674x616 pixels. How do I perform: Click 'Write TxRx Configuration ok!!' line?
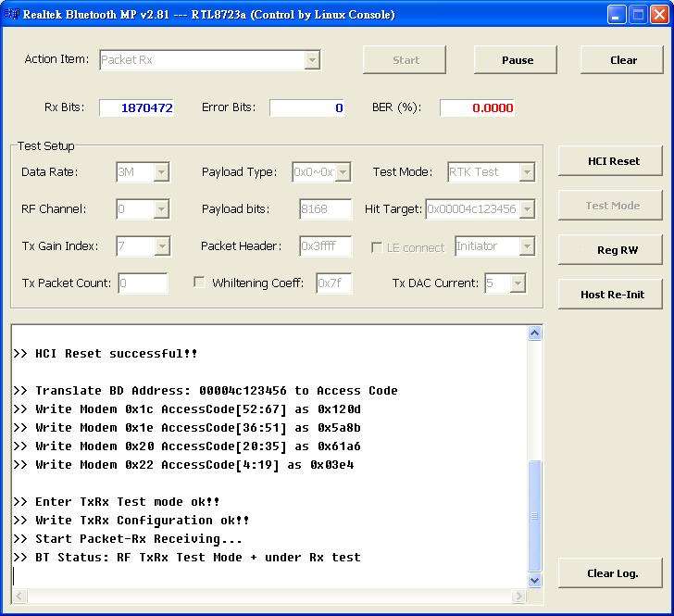point(131,520)
